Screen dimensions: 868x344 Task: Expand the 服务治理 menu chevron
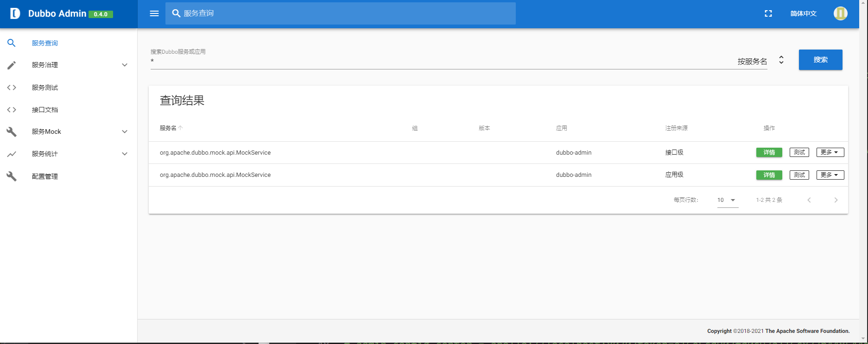tap(125, 65)
